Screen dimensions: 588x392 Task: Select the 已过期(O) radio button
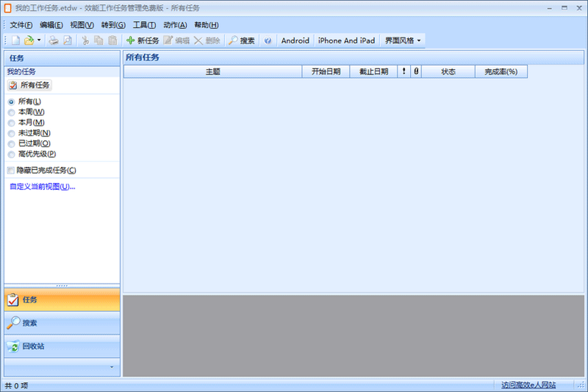[11, 144]
